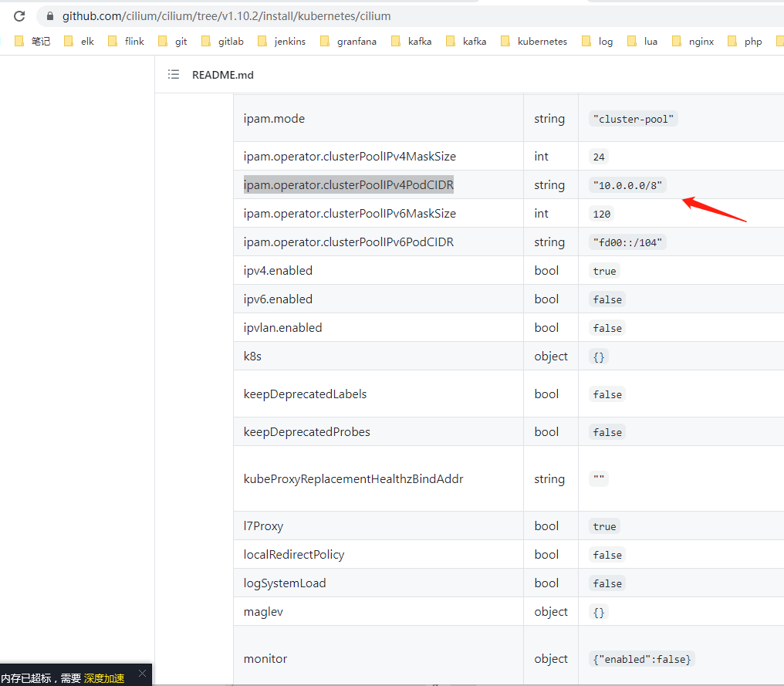Click object type in maglev row
Viewport: 784px width, 686px height.
click(x=551, y=611)
